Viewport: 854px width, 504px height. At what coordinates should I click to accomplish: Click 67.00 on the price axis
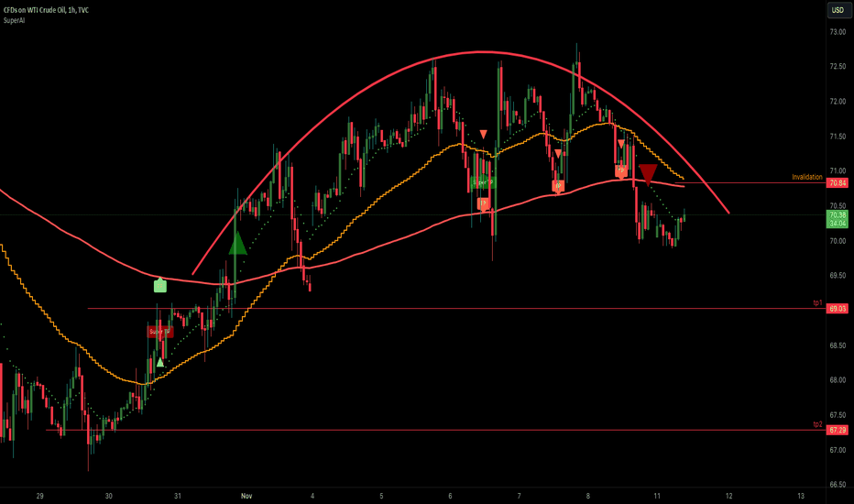[838, 450]
